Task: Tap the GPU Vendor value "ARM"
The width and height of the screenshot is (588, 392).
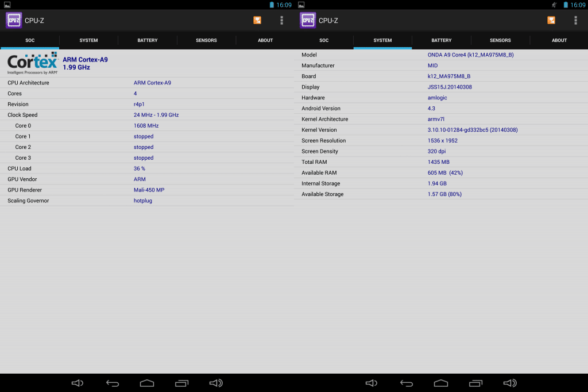Action: 140,179
